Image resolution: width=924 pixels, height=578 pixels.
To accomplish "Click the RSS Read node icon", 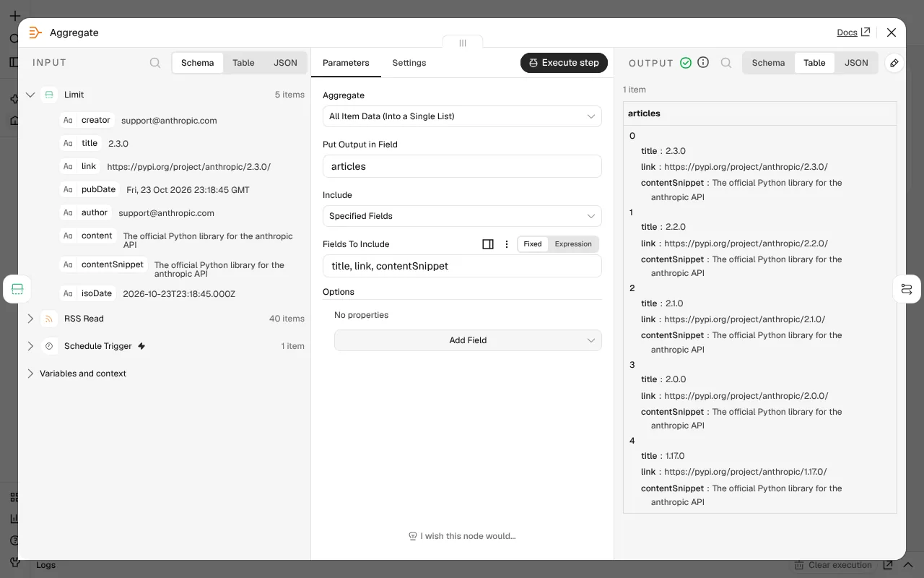I will [x=49, y=319].
